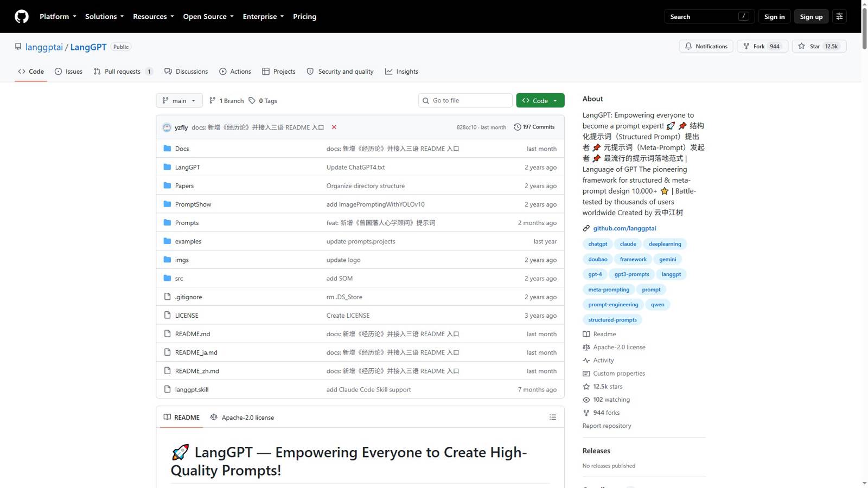Open the command palette icon in header
This screenshot has height=488, width=868.
839,16
